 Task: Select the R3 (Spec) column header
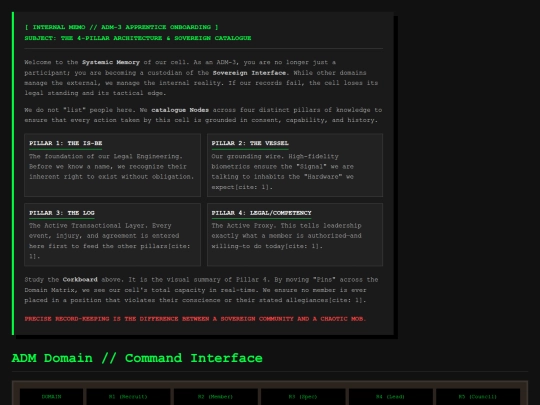tap(303, 397)
